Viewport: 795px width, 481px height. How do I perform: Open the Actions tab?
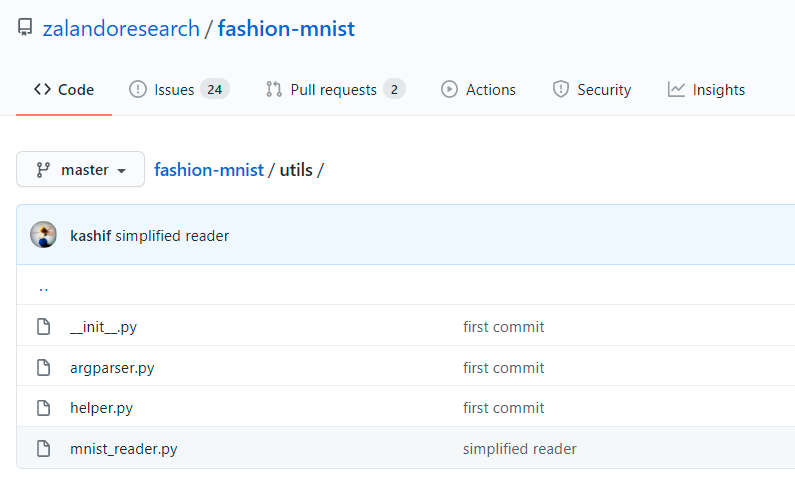pyautogui.click(x=478, y=90)
